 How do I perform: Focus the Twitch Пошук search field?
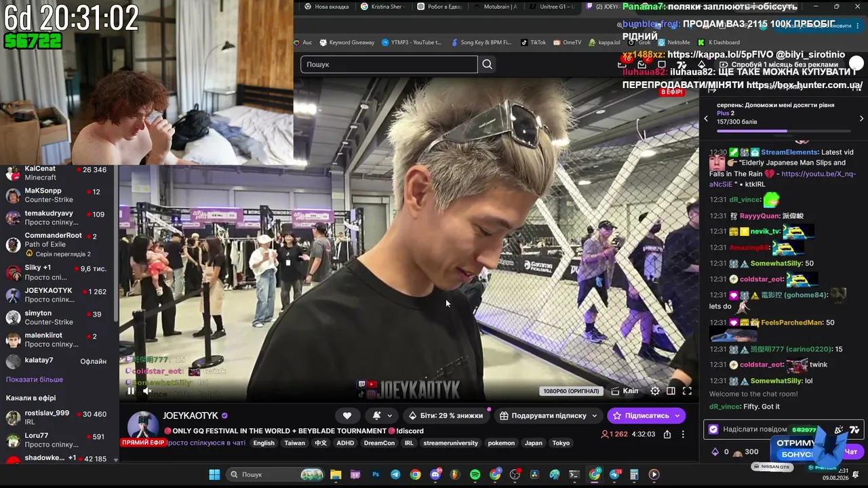point(389,64)
